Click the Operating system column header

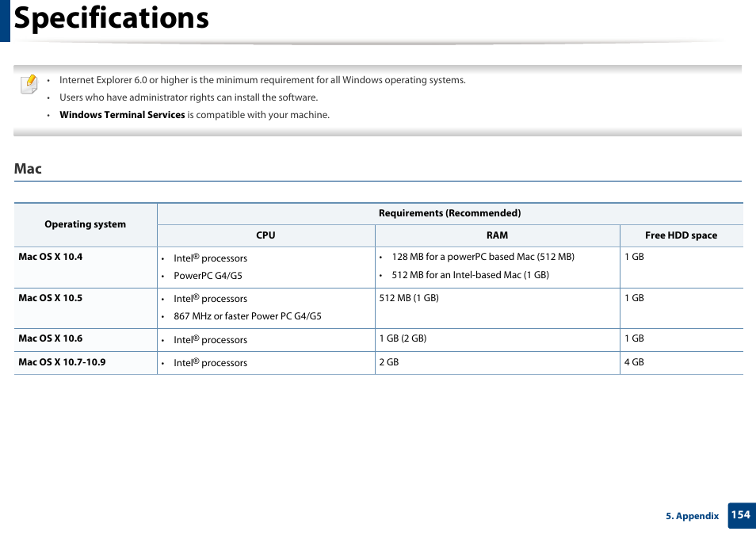click(x=86, y=224)
